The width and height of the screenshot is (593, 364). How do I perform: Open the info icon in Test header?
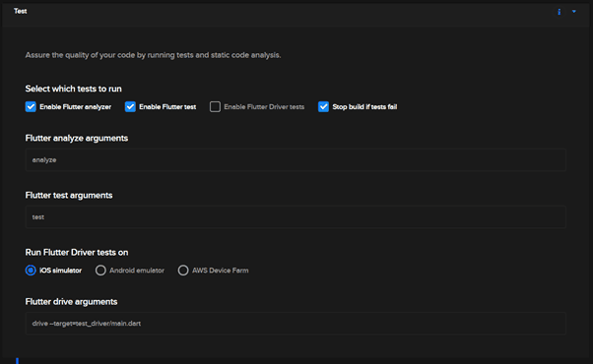(x=559, y=12)
